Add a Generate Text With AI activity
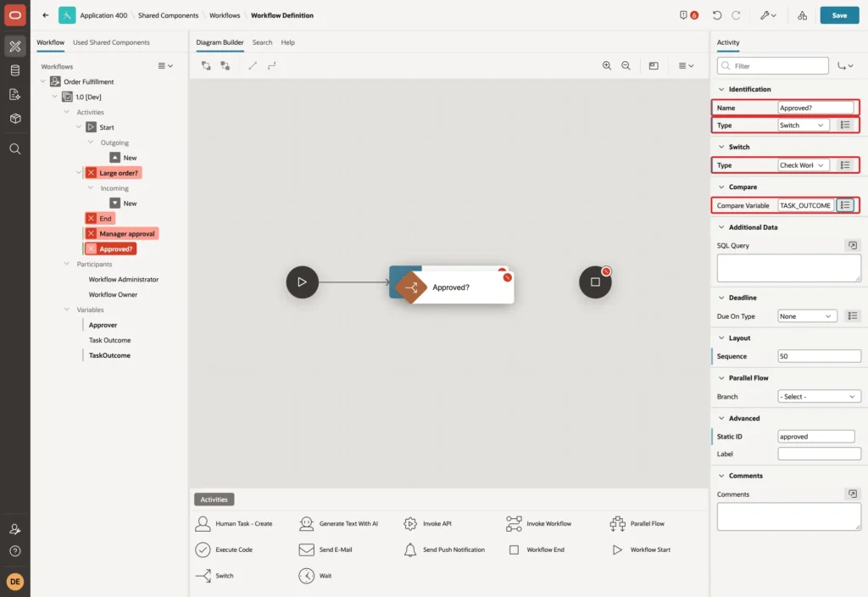Screen dimensions: 868x597 (x=339, y=523)
